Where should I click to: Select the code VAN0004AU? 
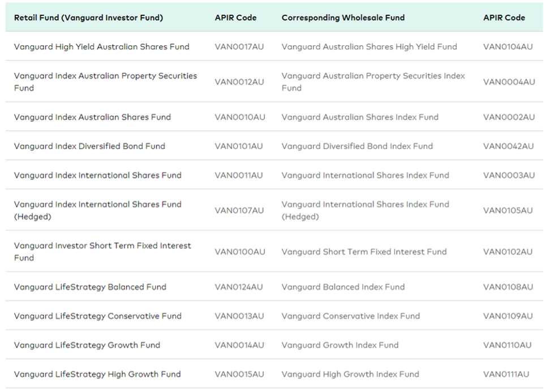[x=509, y=81]
